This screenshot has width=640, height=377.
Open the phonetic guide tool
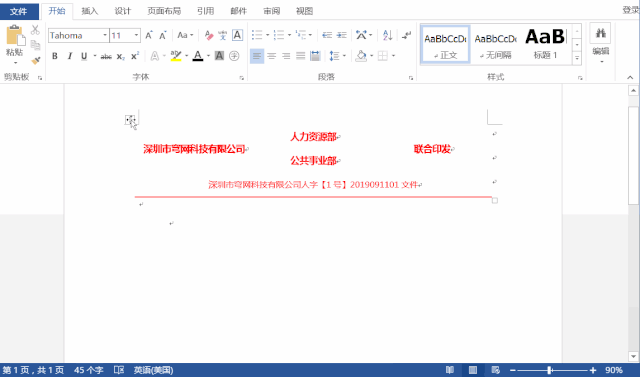pos(222,35)
